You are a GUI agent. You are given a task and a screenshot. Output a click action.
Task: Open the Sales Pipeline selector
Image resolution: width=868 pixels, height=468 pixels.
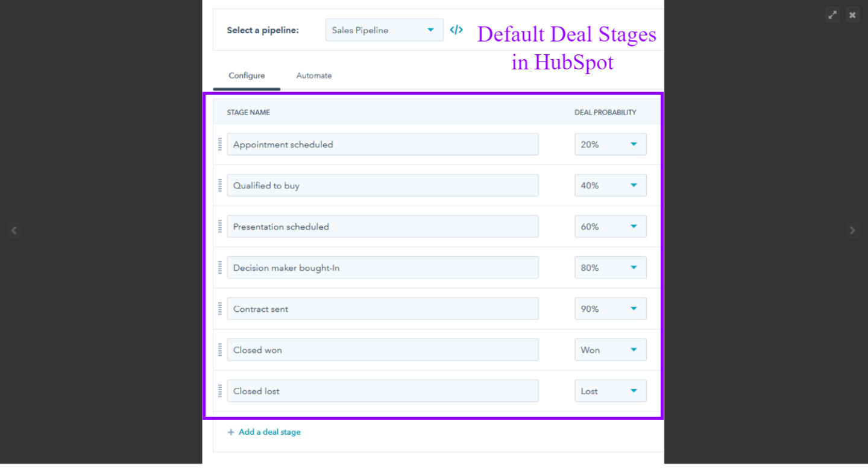coord(384,30)
